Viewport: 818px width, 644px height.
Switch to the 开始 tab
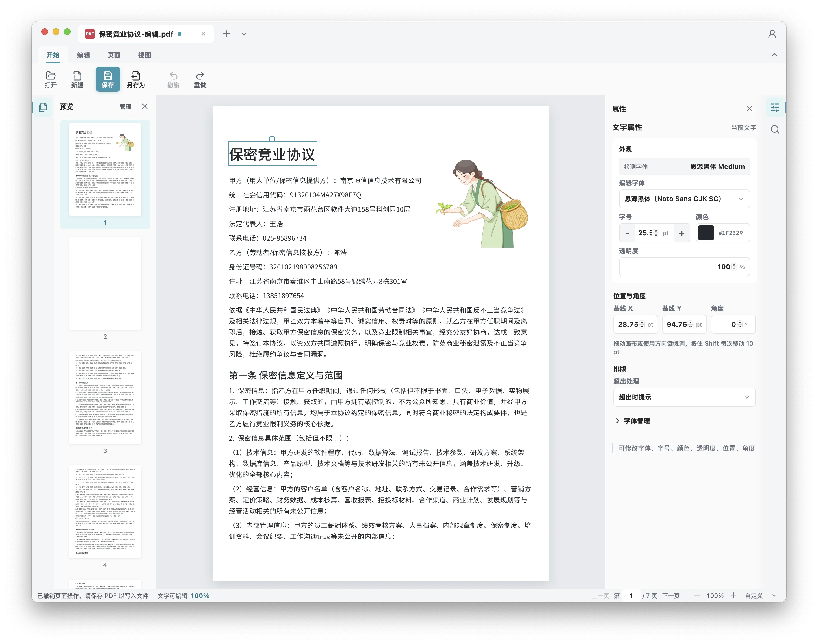tap(53, 55)
